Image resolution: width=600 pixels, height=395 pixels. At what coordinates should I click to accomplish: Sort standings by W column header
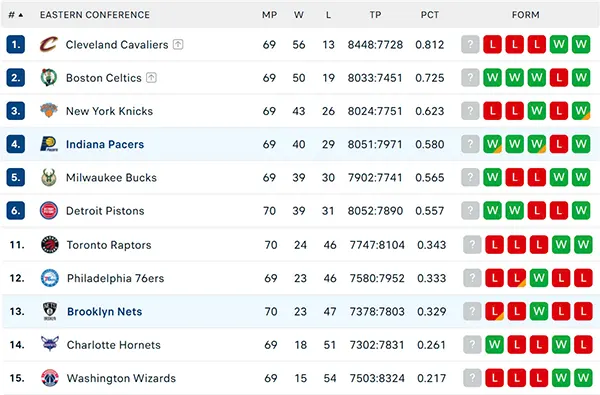click(x=299, y=15)
